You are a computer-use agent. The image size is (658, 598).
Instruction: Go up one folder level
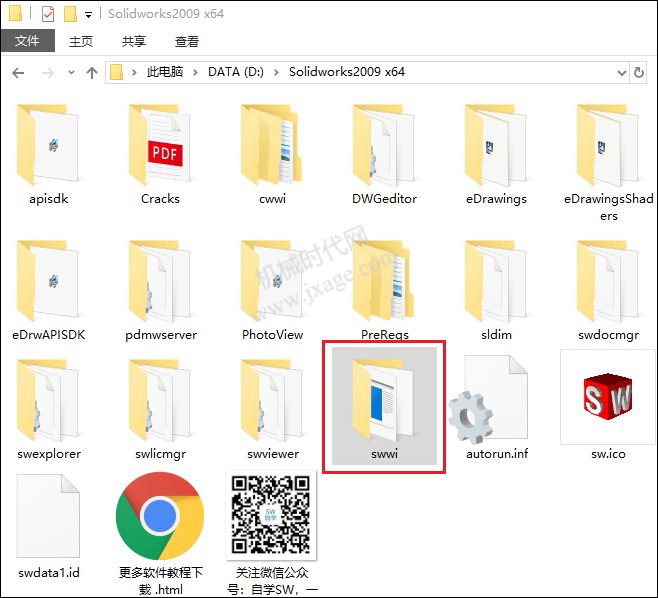pyautogui.click(x=92, y=73)
